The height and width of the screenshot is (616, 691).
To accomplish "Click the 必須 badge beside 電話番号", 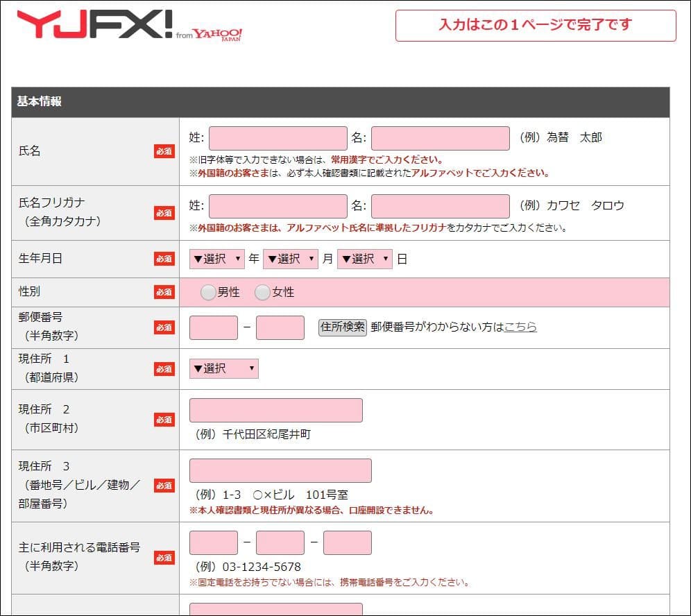I will click(164, 558).
